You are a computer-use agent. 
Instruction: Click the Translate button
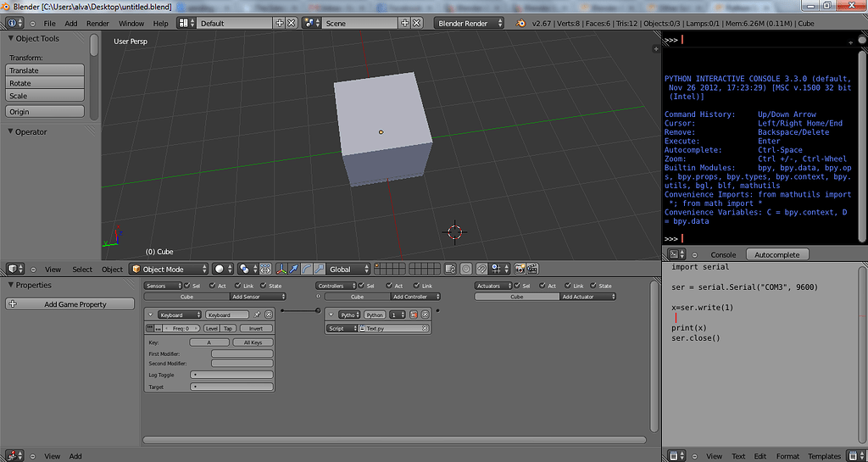[45, 70]
